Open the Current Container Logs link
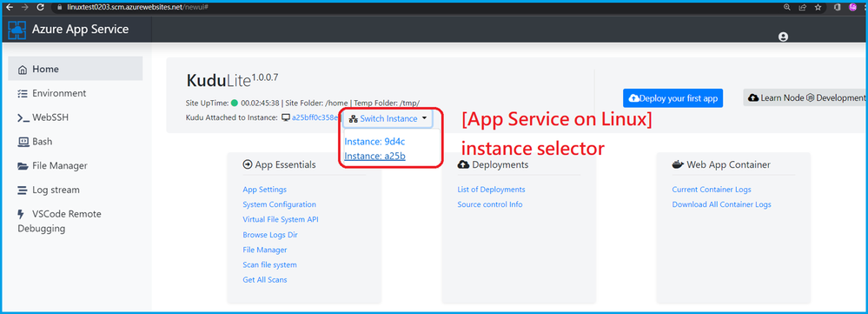868x314 pixels. pos(712,190)
